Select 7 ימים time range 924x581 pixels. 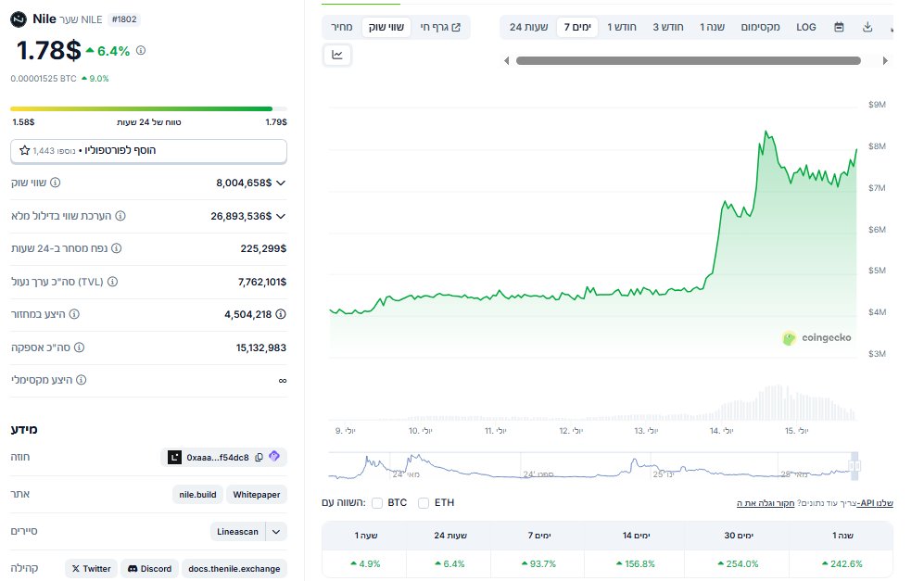[577, 27]
